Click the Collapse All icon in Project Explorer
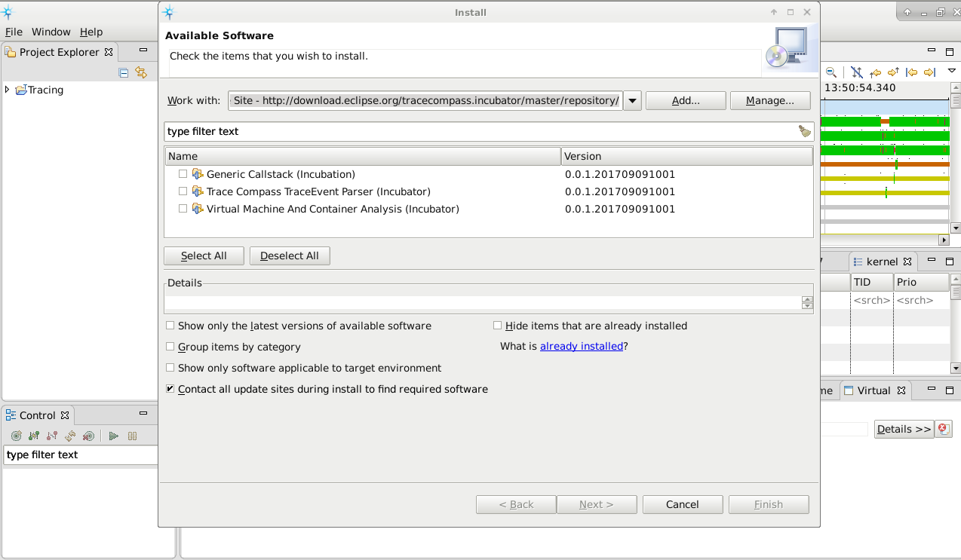The width and height of the screenshot is (961, 560). pyautogui.click(x=124, y=72)
